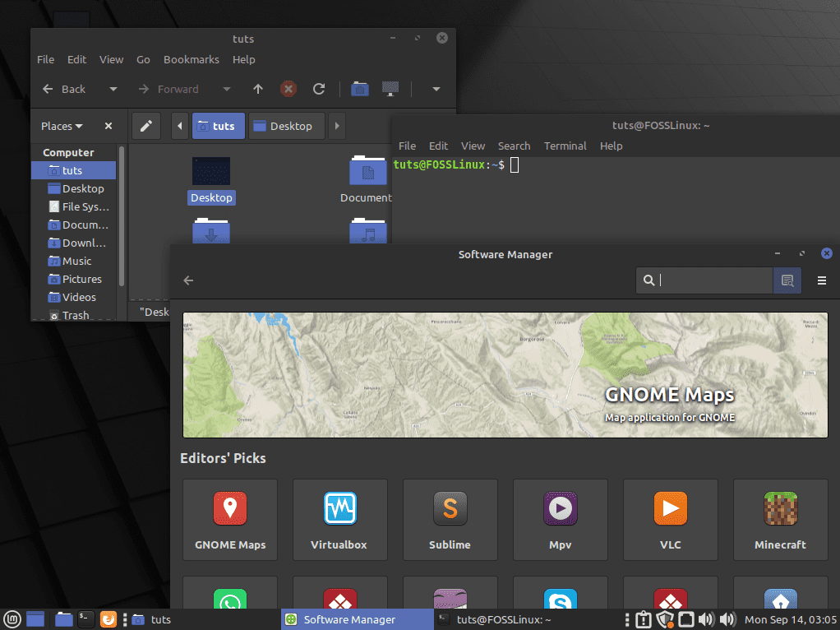Open the volume control in system tray

(727, 619)
